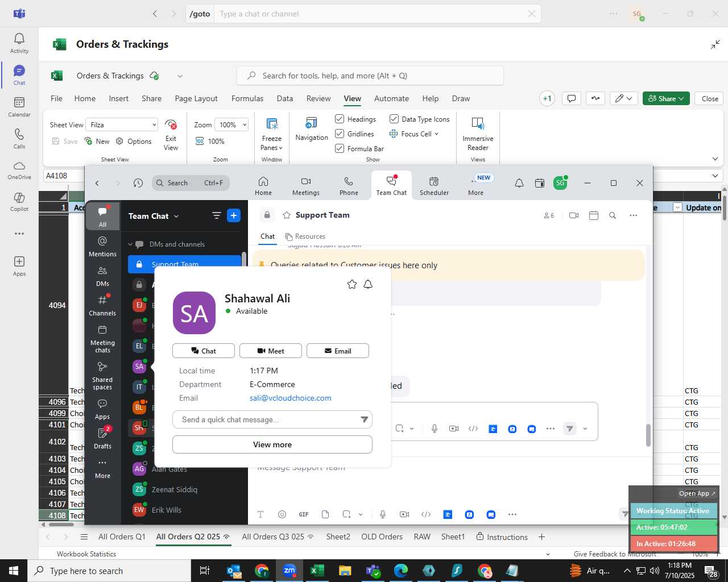Open Zoom Meetings section
The width and height of the screenshot is (728, 582).
click(306, 186)
